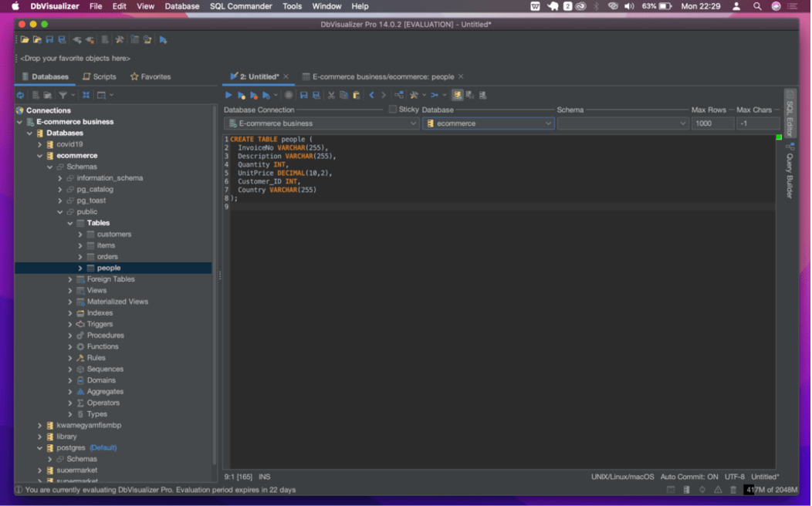The width and height of the screenshot is (812, 506).
Task: Expand the Views node
Action: (x=70, y=291)
